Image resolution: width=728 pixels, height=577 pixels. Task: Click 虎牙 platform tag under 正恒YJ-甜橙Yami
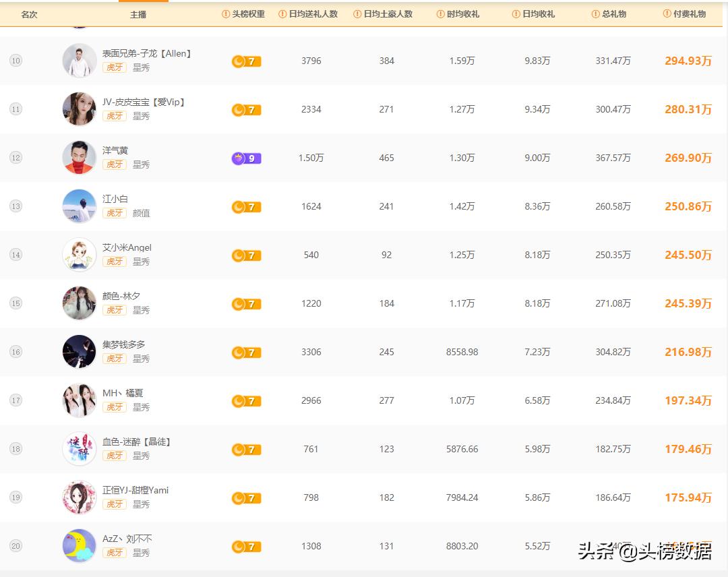click(115, 504)
